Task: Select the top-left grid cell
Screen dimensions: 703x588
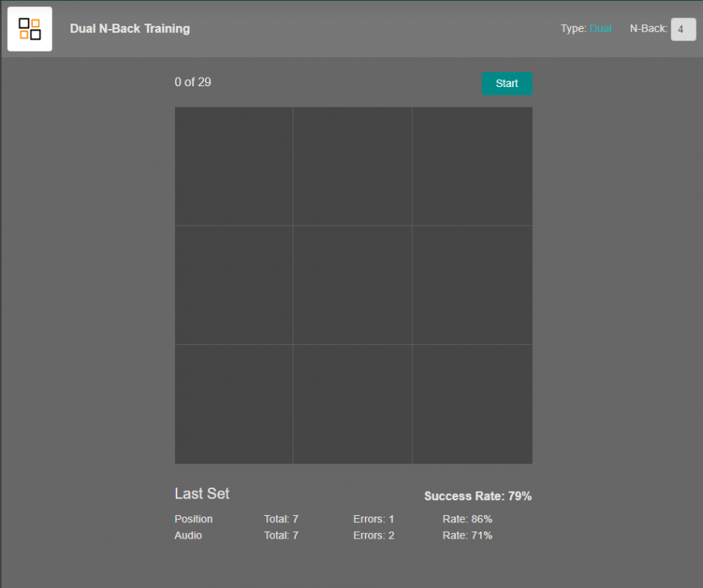Action: (234, 166)
